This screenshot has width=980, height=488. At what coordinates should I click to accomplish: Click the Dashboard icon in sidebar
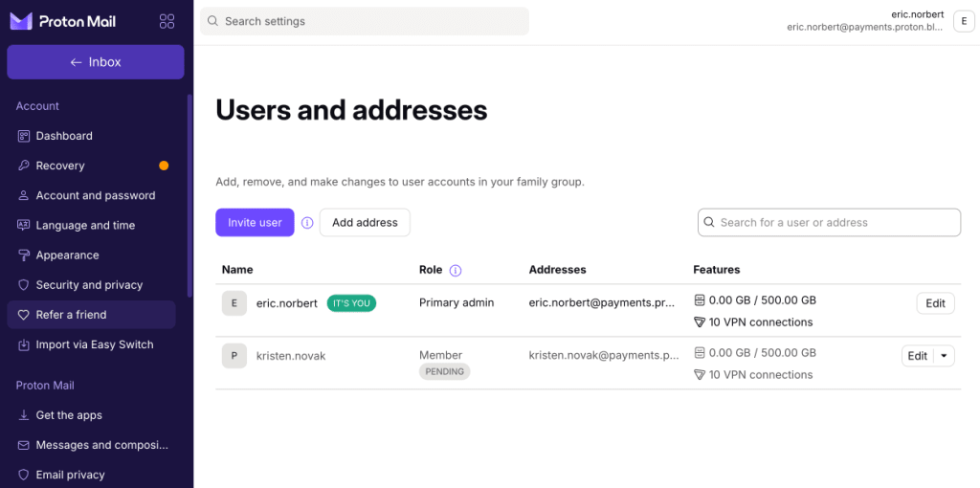(x=24, y=136)
